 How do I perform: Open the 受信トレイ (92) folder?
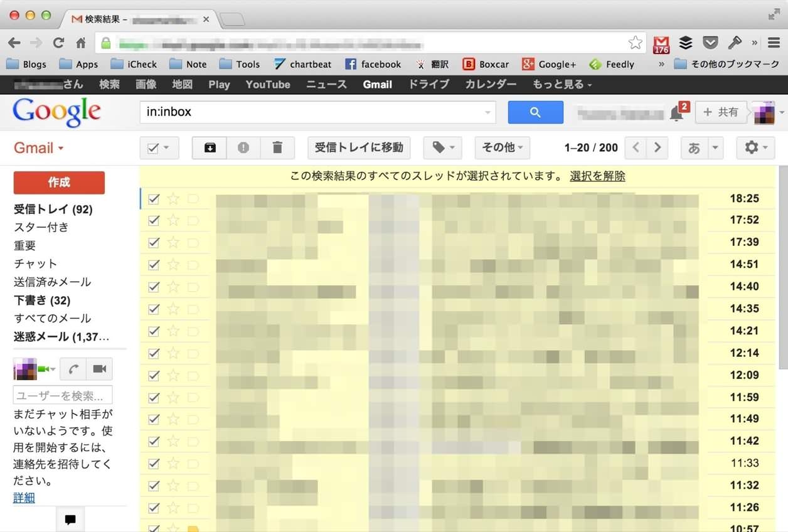(53, 210)
